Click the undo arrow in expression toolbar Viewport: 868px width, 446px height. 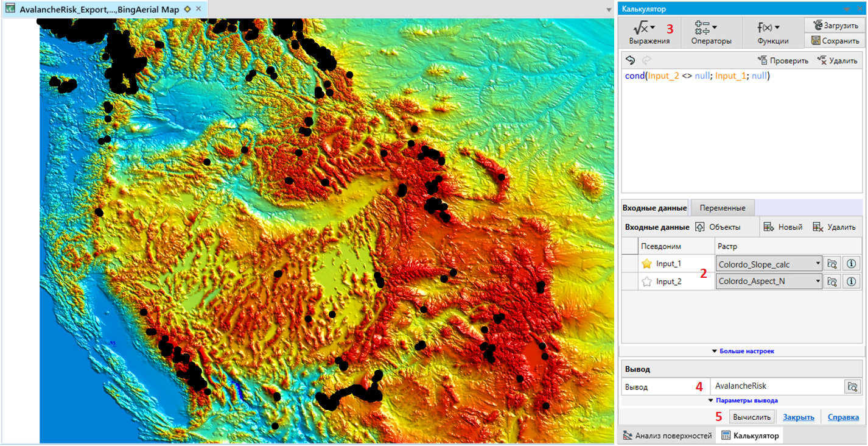pos(631,60)
